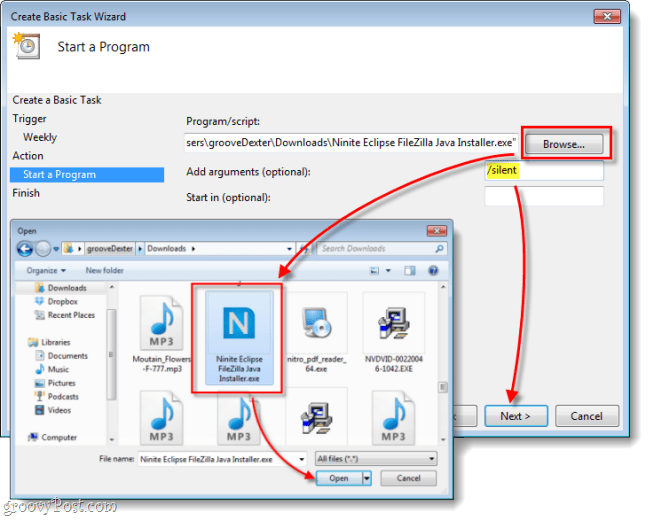The width and height of the screenshot is (650, 520).
Task: Open Recent Places in navigation pane
Action: 65,315
